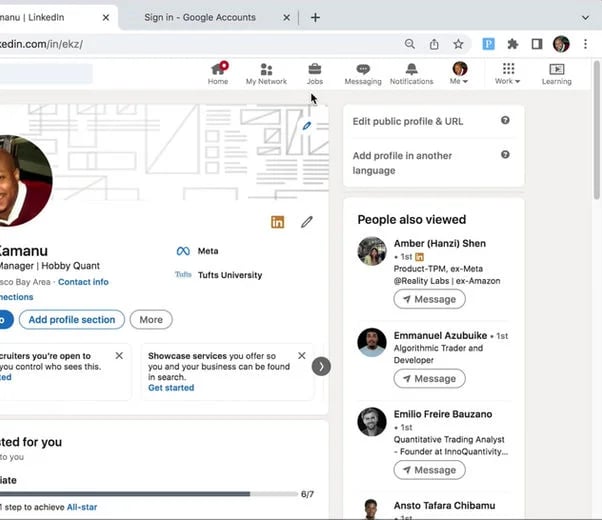Click the share page icon in address bar
Image resolution: width=602 pixels, height=520 pixels.
click(x=434, y=44)
